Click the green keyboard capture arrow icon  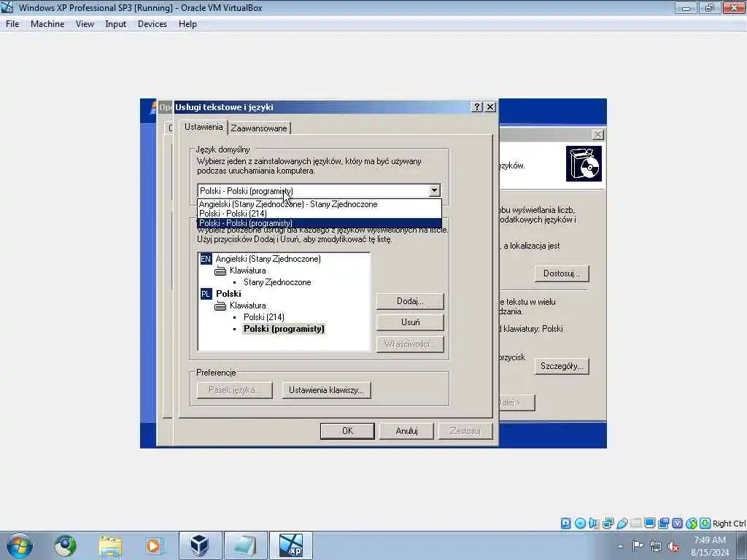(705, 524)
